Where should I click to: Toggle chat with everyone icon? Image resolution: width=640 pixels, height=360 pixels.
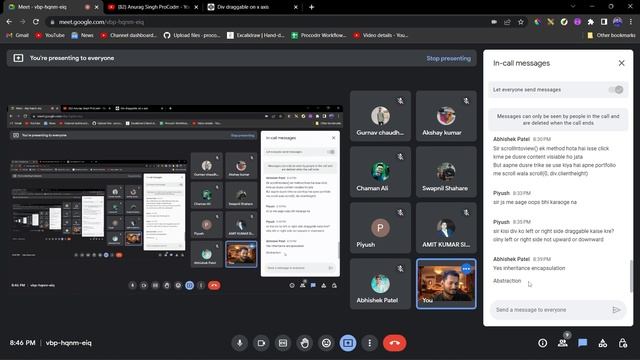pyautogui.click(x=582, y=343)
